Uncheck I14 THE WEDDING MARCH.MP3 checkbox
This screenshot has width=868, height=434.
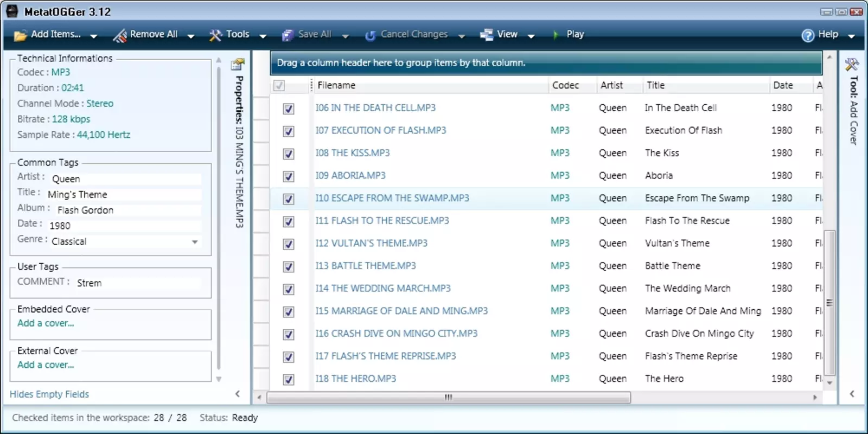tap(289, 289)
